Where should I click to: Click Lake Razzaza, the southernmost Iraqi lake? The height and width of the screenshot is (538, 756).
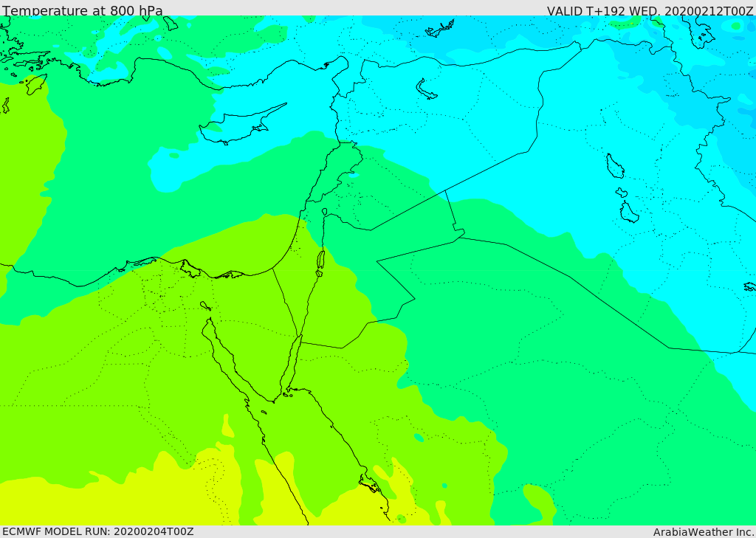point(629,213)
